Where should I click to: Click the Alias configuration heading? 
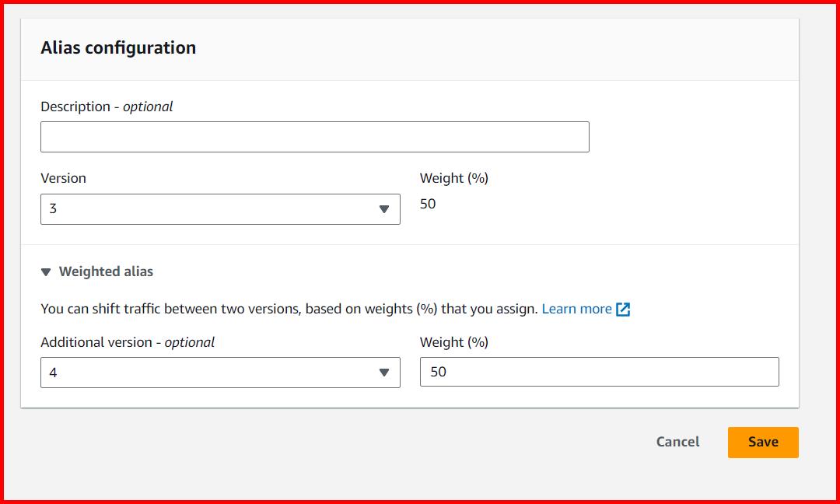118,47
